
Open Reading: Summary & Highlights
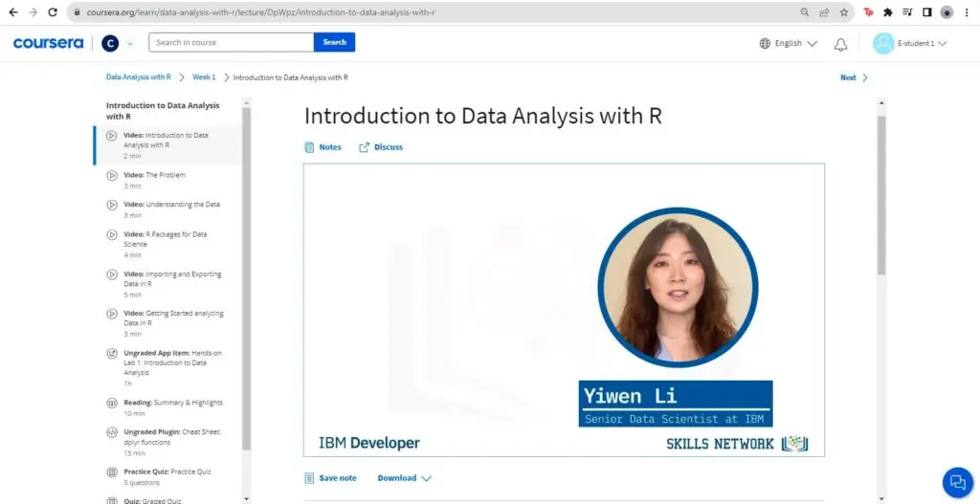click(x=168, y=407)
